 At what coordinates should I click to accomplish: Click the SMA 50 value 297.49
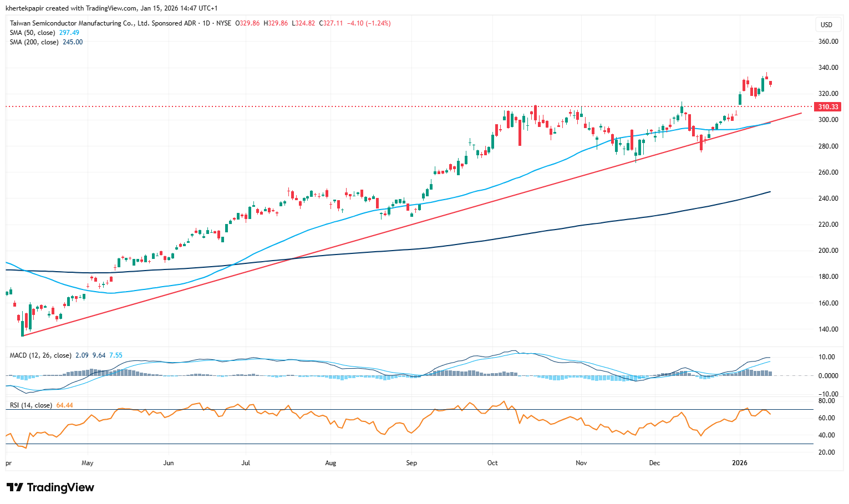(x=69, y=33)
